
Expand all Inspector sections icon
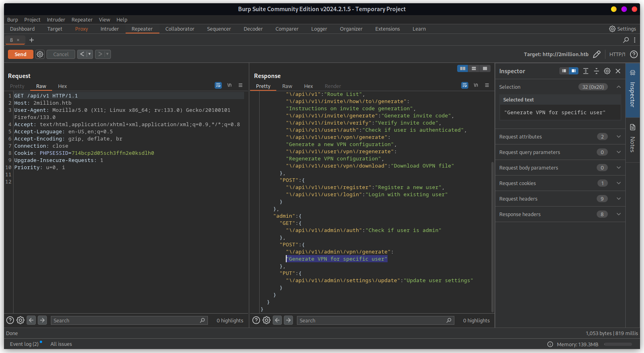pos(586,71)
